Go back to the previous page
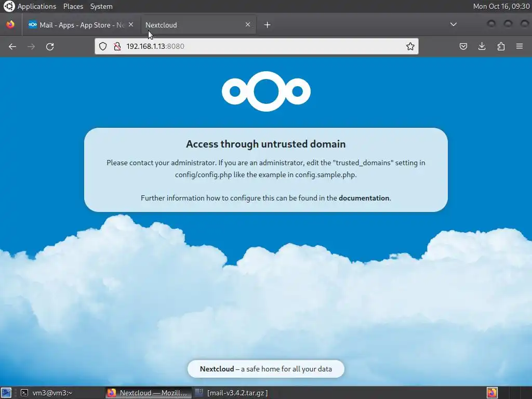532x399 pixels. pyautogui.click(x=12, y=46)
